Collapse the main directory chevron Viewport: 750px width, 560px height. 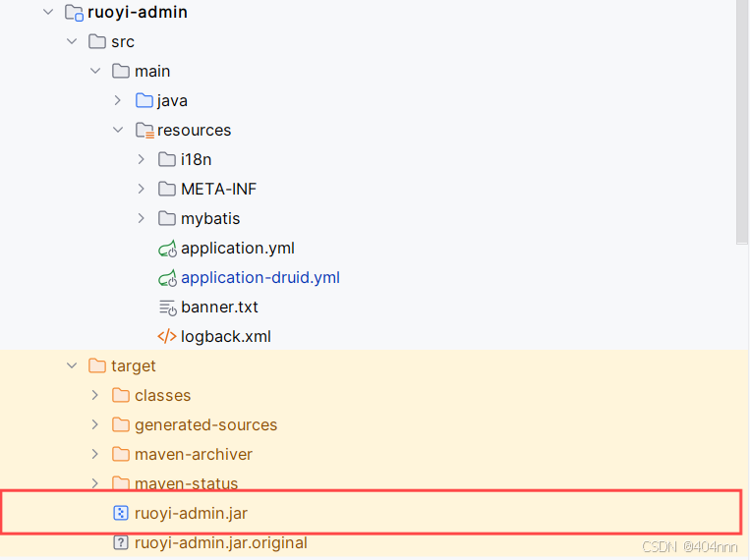point(95,72)
